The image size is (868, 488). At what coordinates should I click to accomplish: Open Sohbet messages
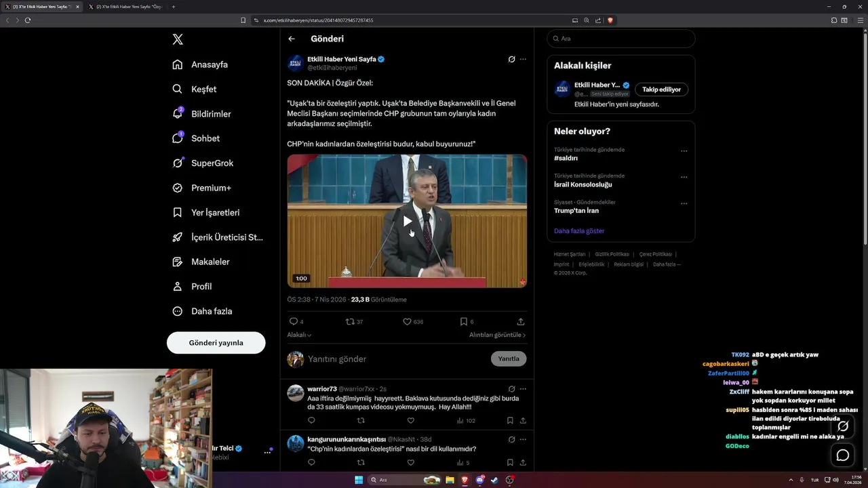pyautogui.click(x=196, y=138)
